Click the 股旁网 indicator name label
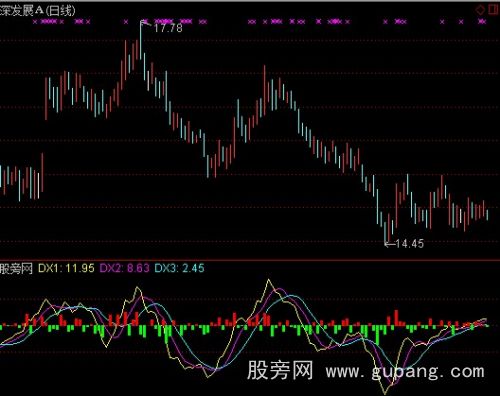 coord(16,268)
